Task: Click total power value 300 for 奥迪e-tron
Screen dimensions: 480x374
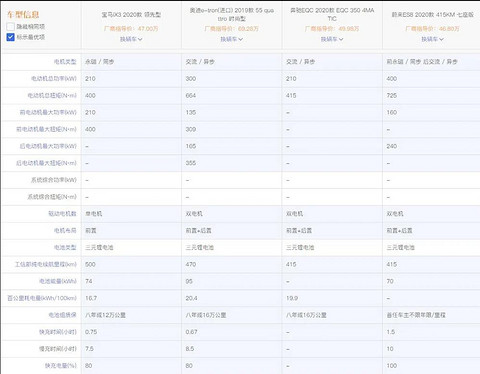Action: pos(191,79)
